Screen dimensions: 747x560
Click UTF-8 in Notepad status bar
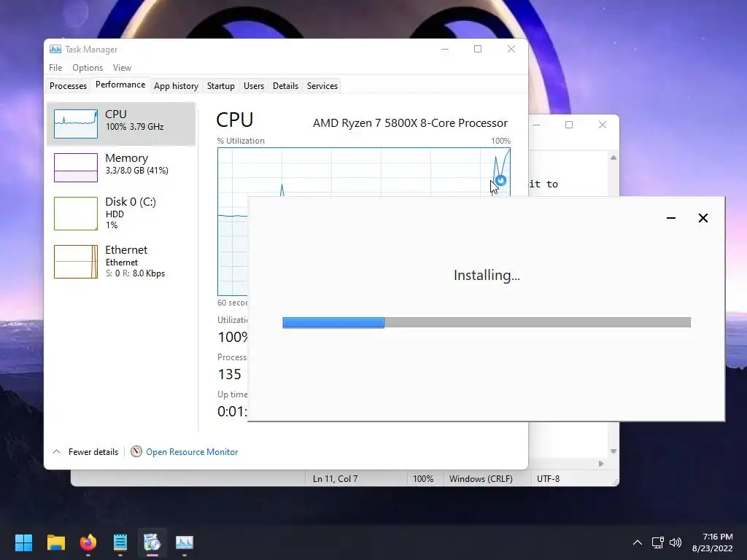click(548, 478)
